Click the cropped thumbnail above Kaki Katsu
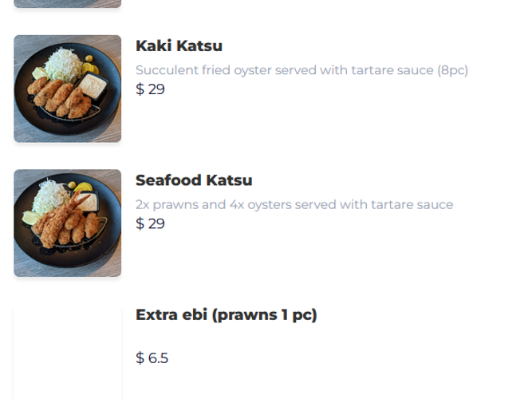 click(x=68, y=3)
